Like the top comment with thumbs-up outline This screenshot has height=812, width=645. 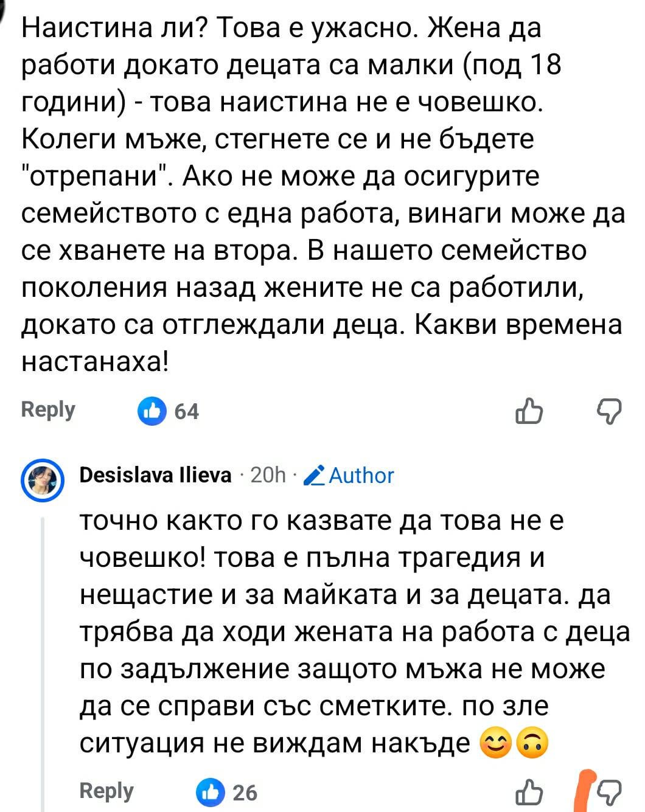coord(528,411)
